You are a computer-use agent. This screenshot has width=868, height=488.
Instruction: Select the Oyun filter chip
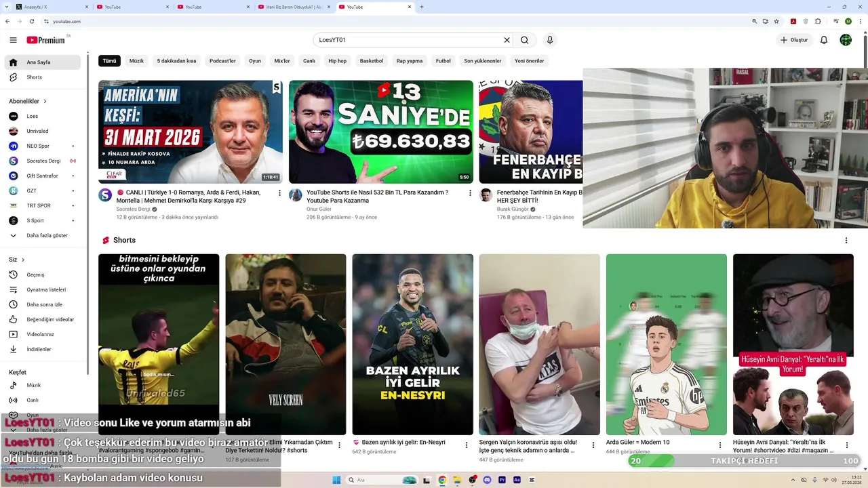[x=255, y=61]
